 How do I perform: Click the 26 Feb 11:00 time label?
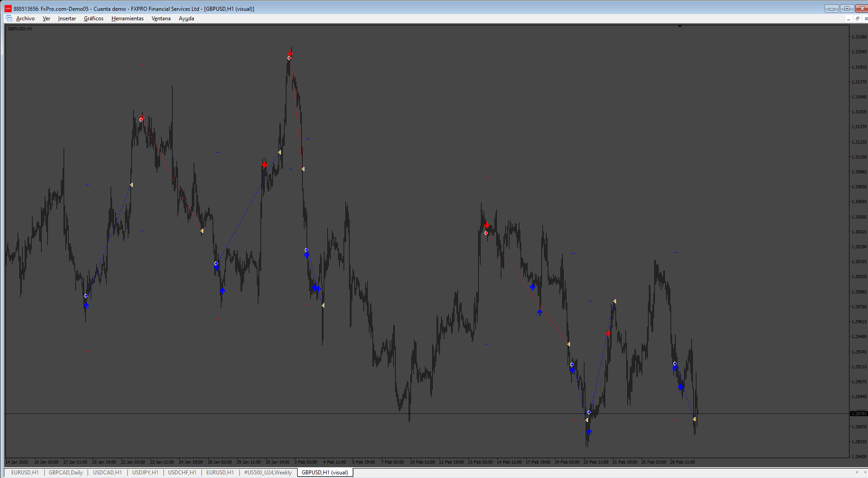click(x=682, y=462)
